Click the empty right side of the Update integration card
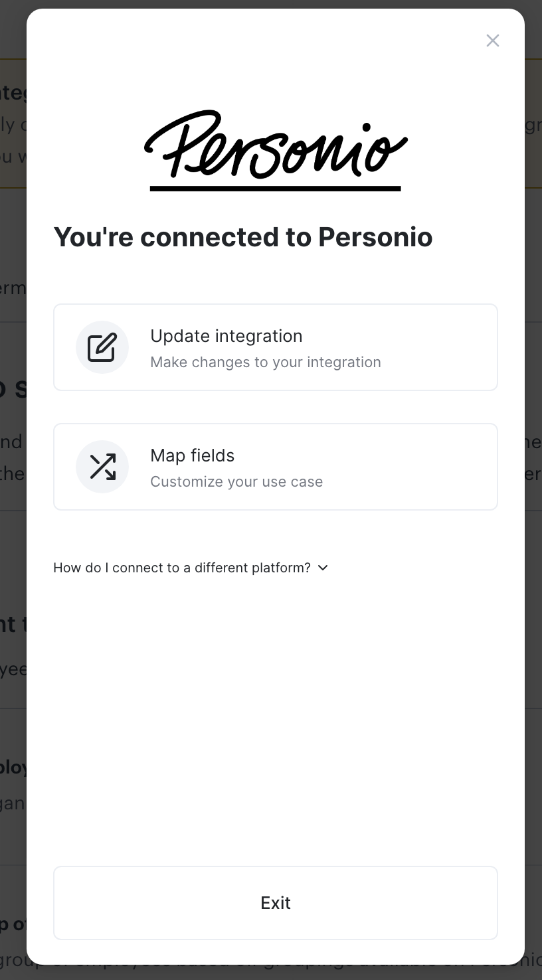Screen dimensions: 542x980 [x=438, y=347]
